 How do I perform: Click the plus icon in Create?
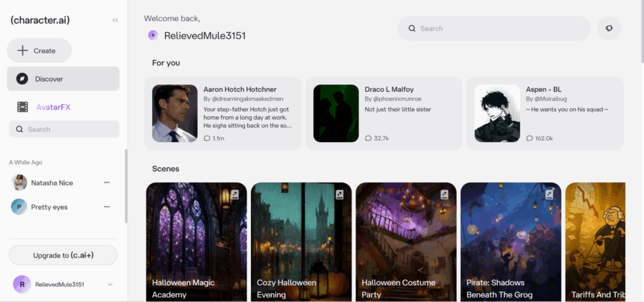tap(23, 51)
